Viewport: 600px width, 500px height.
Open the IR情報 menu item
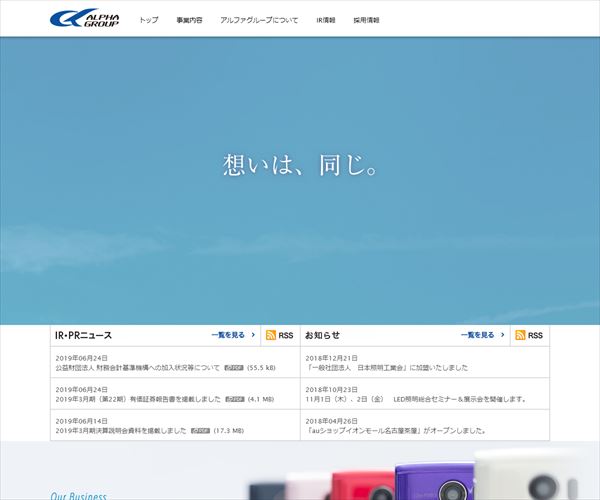point(326,20)
